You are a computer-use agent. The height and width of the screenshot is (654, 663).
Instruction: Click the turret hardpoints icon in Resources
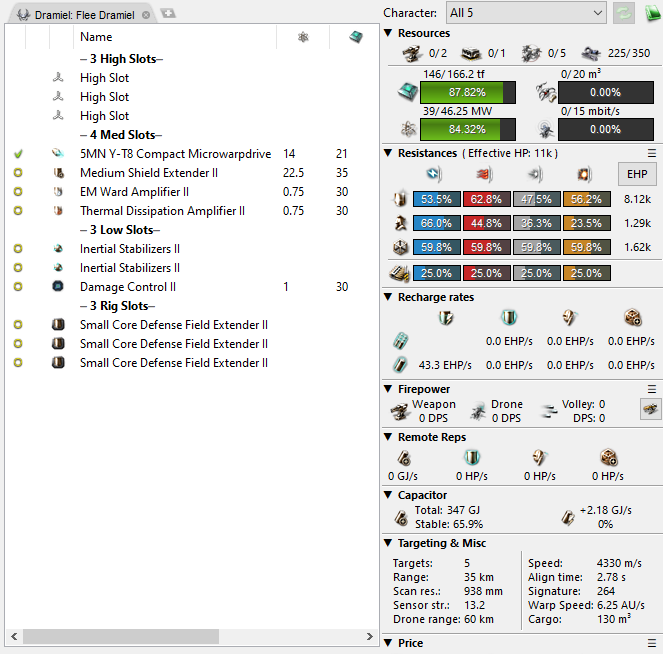(x=412, y=53)
